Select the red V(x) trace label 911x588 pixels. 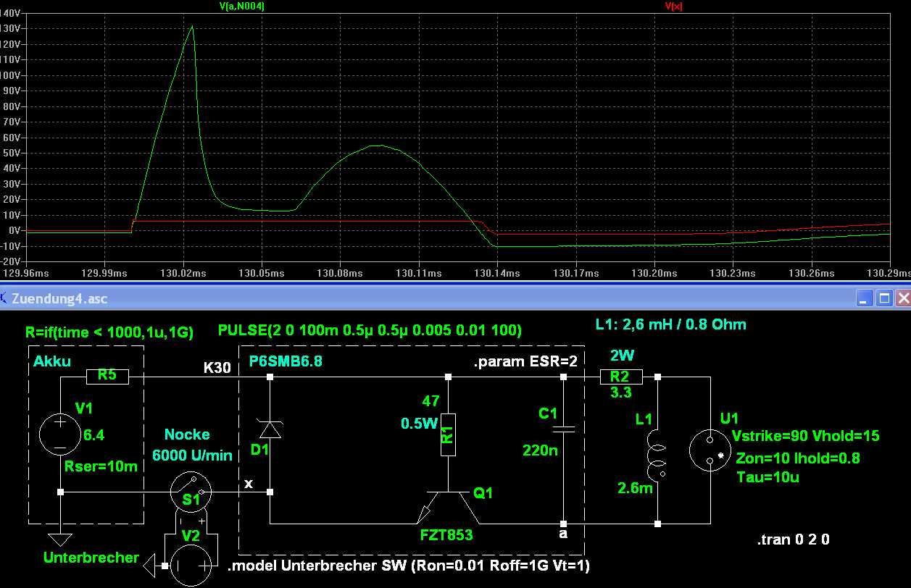[x=673, y=6]
